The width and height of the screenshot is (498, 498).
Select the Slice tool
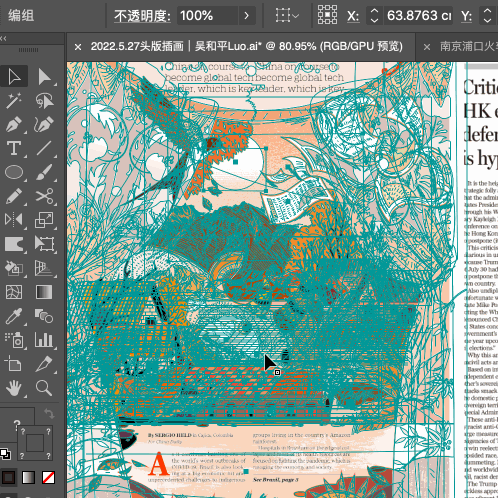[44, 364]
